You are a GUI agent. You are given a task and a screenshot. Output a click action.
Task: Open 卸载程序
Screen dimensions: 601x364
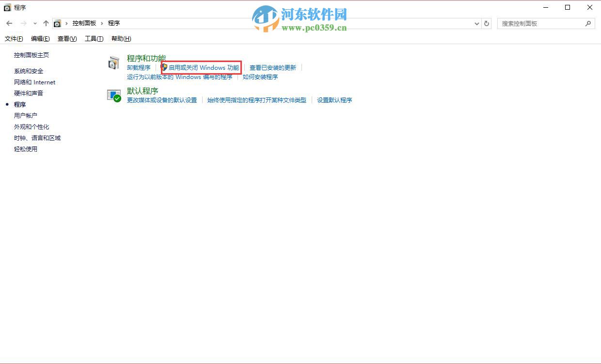(x=138, y=67)
